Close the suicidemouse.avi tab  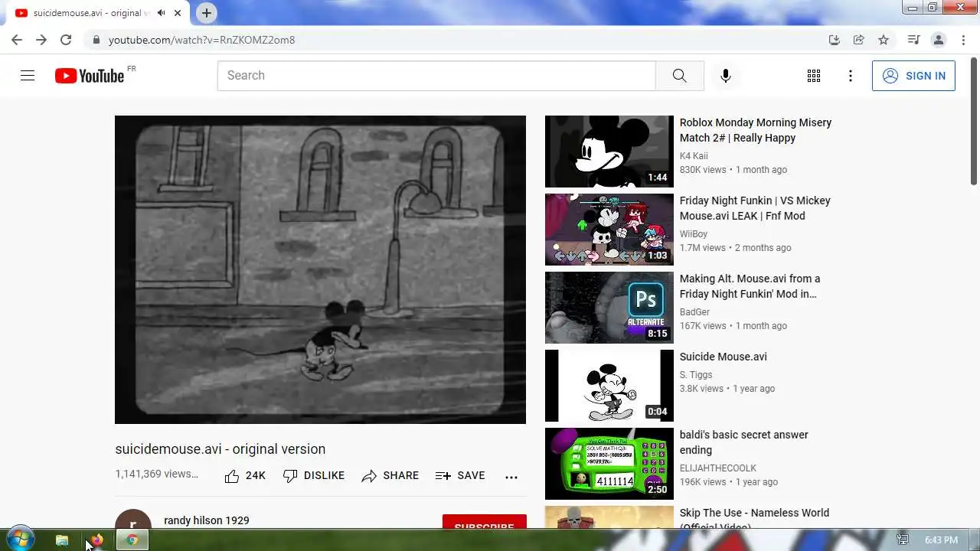click(178, 13)
